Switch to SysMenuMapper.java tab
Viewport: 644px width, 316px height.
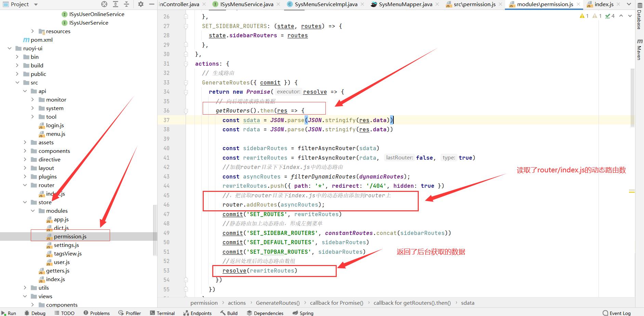point(405,4)
